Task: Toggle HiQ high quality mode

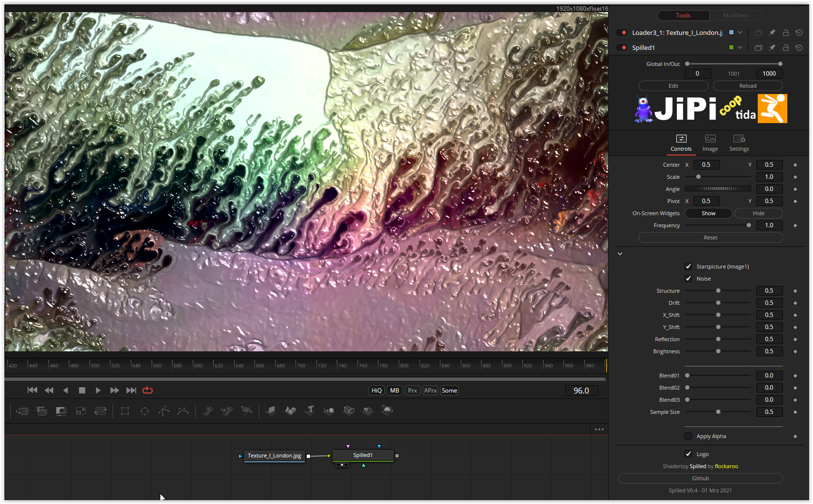Action: click(x=376, y=391)
